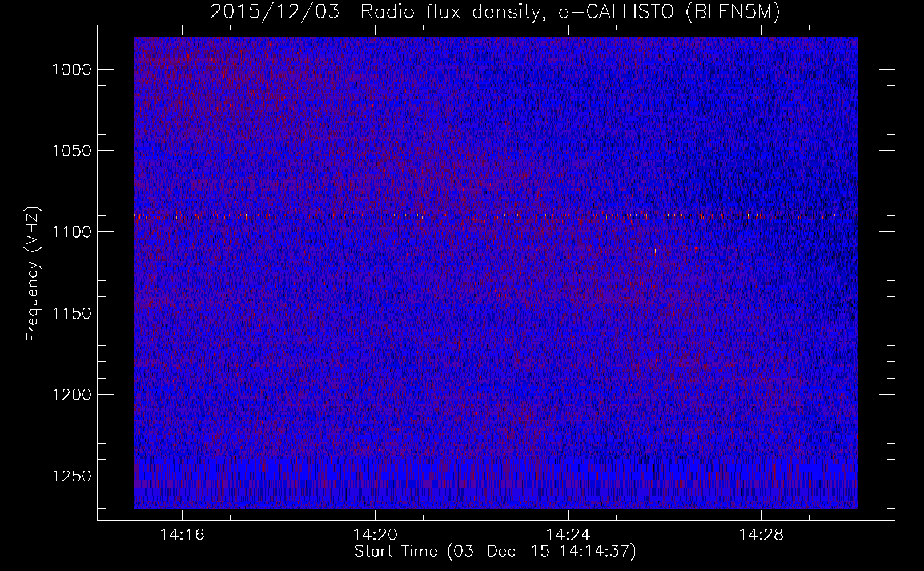This screenshot has height=571, width=924.
Task: Select the 1050 frequency axis label
Action: (x=71, y=151)
